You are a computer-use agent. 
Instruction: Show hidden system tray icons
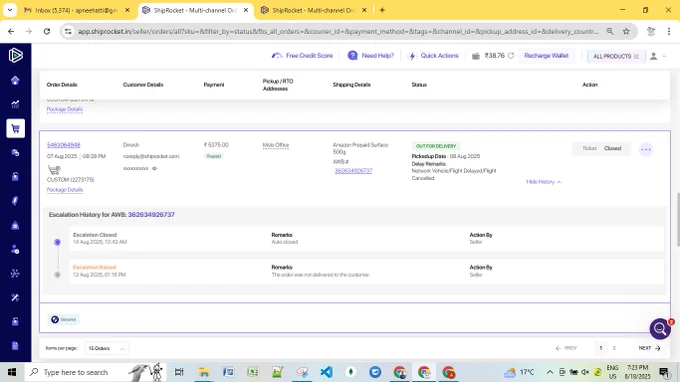click(549, 372)
